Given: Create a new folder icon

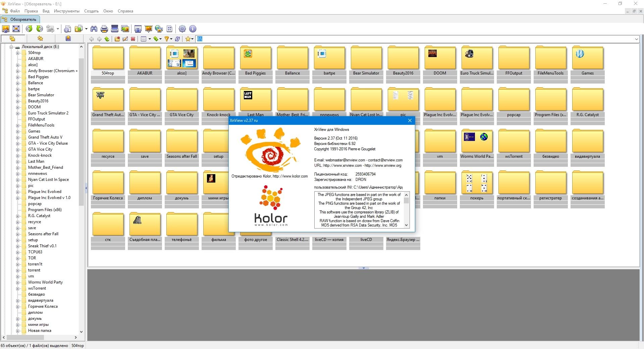Looking at the screenshot, I should pos(117,39).
